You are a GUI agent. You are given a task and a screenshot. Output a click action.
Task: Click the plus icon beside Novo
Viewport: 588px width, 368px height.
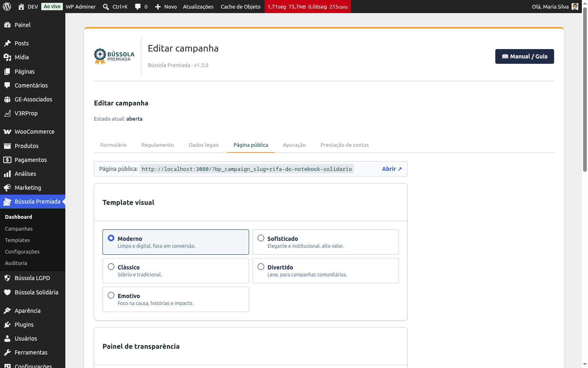(x=158, y=7)
